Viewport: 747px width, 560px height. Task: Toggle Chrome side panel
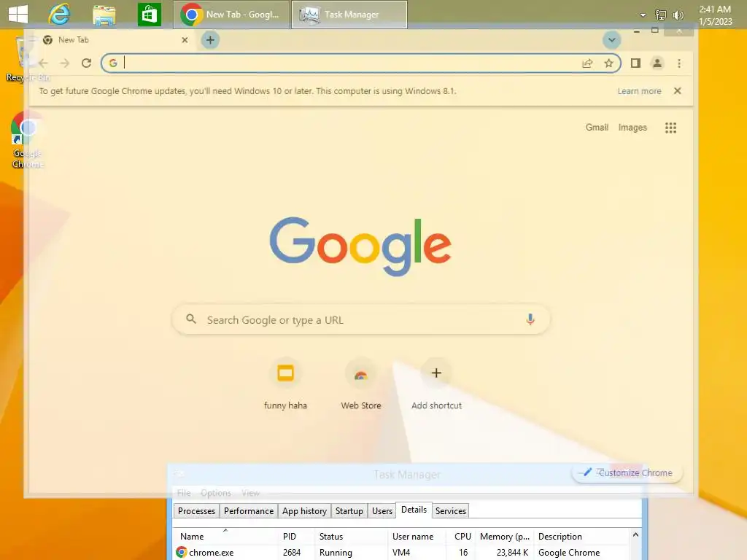pos(635,63)
